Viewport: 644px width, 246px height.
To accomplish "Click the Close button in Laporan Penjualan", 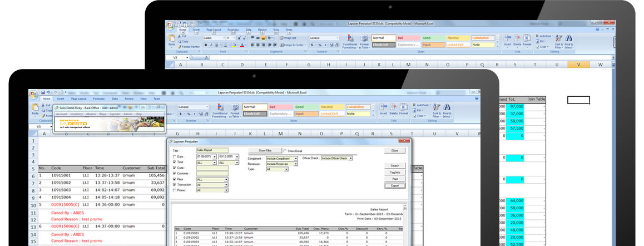I will [395, 151].
